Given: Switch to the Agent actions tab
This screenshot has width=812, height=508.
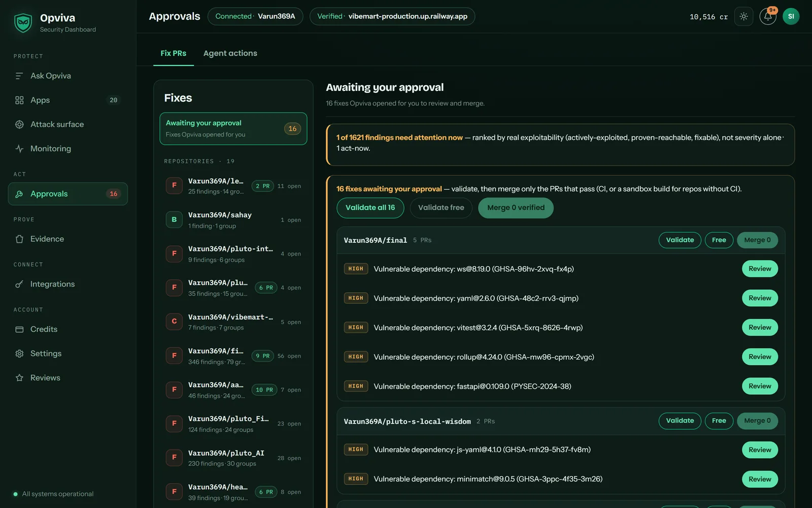Looking at the screenshot, I should click(x=230, y=53).
